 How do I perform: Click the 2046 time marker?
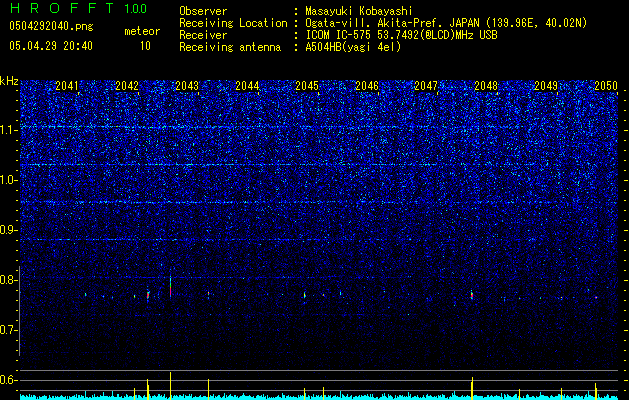coord(367,85)
